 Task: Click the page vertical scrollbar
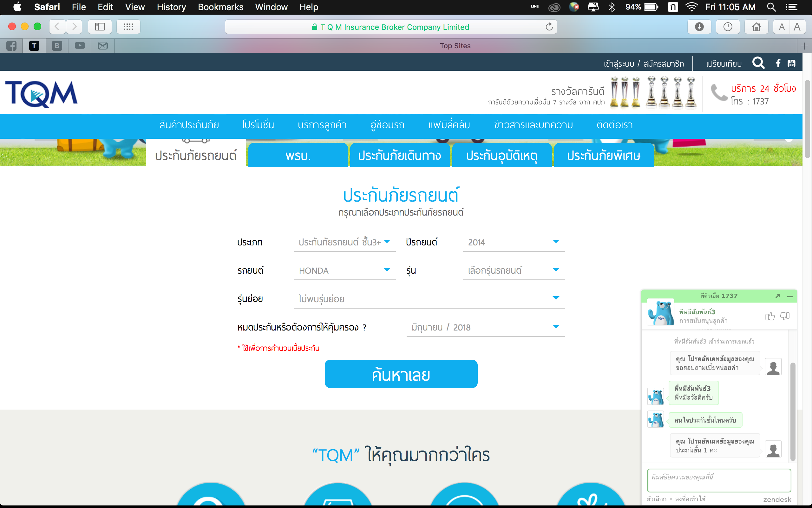(807, 119)
